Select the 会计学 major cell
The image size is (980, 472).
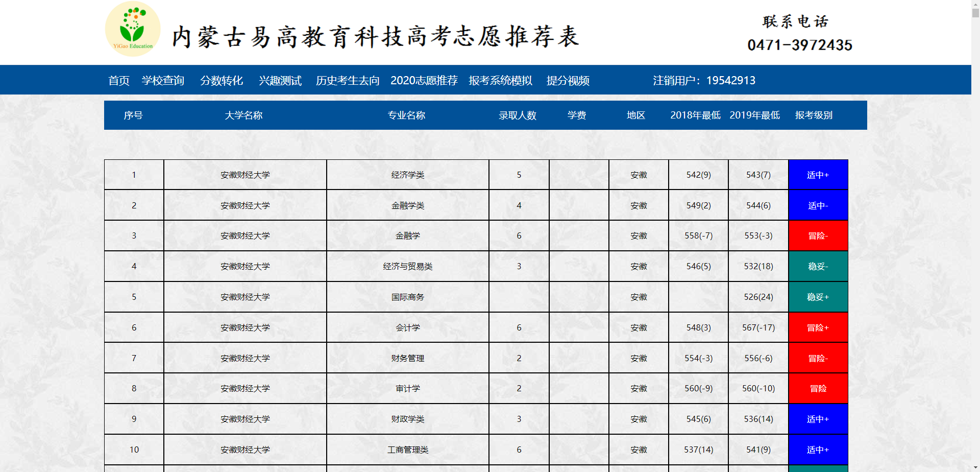[x=408, y=327]
